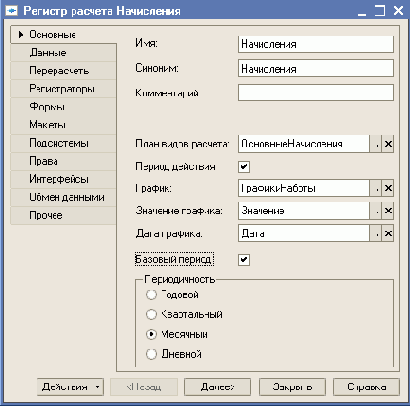Open selection for Значение графика

click(x=376, y=211)
